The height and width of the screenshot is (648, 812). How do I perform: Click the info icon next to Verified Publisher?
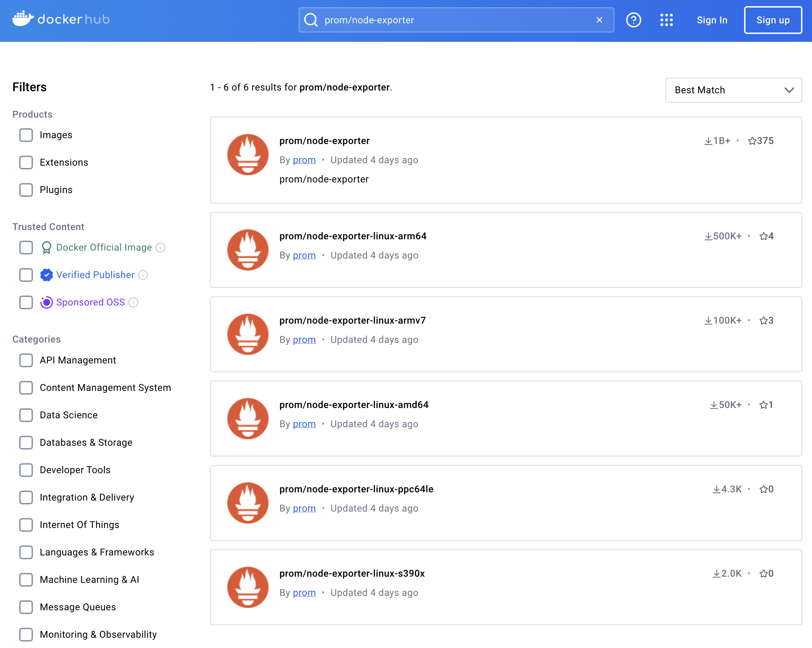[143, 275]
